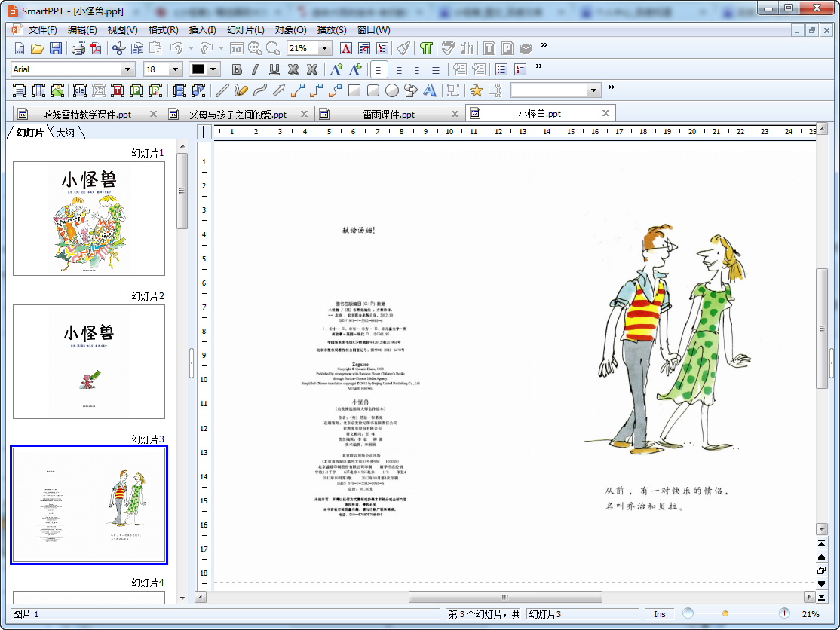
Task: Save presentation with the floppy disk icon
Action: click(56, 49)
